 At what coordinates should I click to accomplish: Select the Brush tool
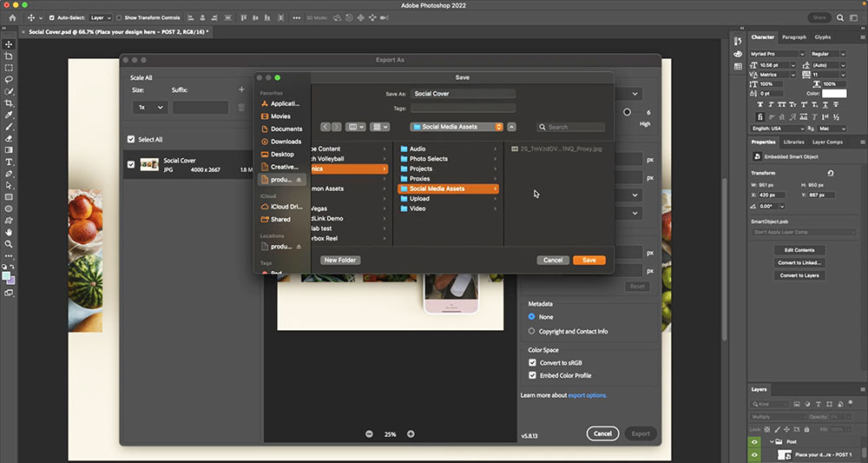9,127
